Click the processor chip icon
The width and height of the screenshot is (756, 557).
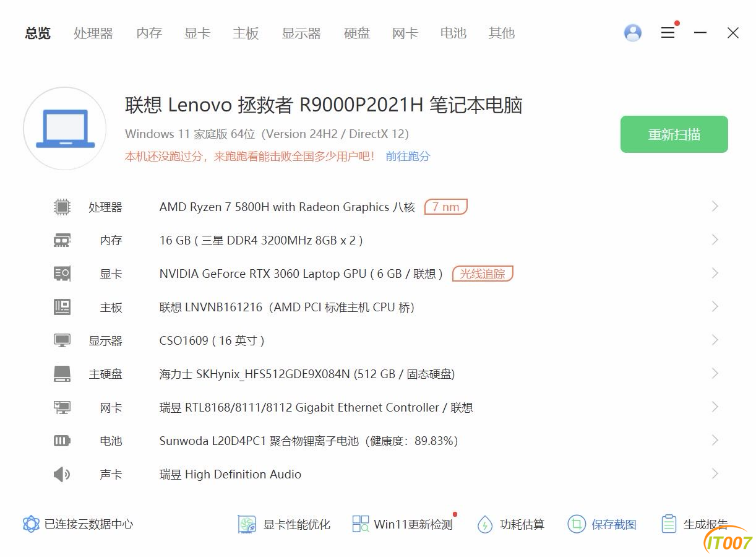[x=62, y=207]
